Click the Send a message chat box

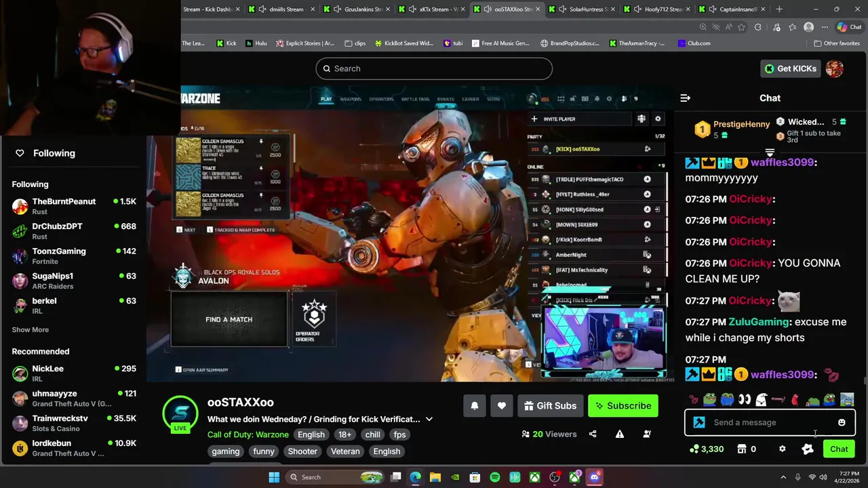(770, 423)
